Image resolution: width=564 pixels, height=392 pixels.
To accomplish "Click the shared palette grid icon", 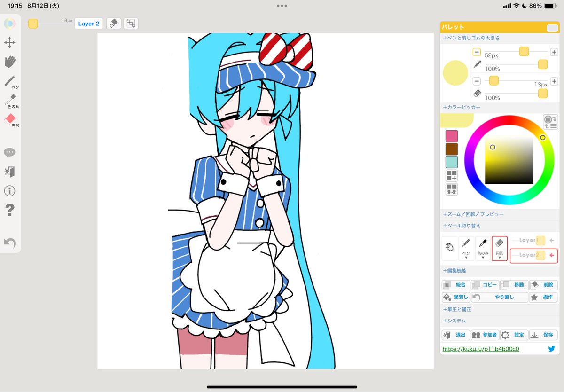I will pos(452,189).
